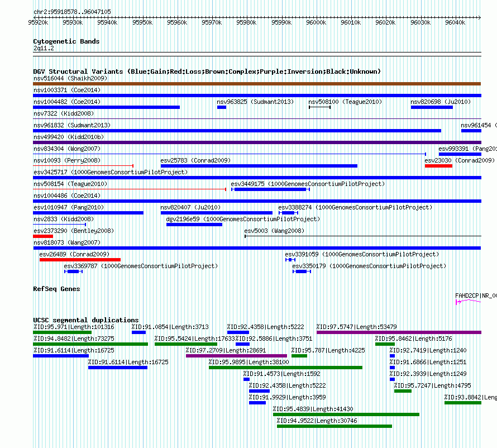Click duplication %ID:92.5886|Length:3751
497x448 pixels.
point(274,339)
